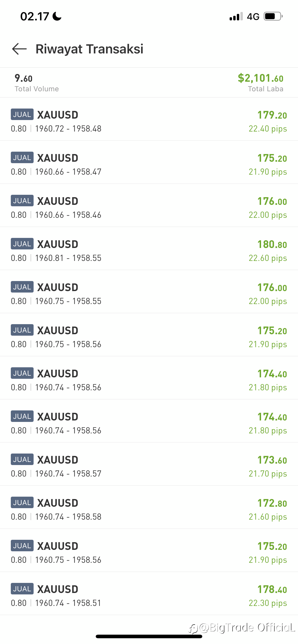Tap the $2,101.60 Total Laba amount

[260, 78]
